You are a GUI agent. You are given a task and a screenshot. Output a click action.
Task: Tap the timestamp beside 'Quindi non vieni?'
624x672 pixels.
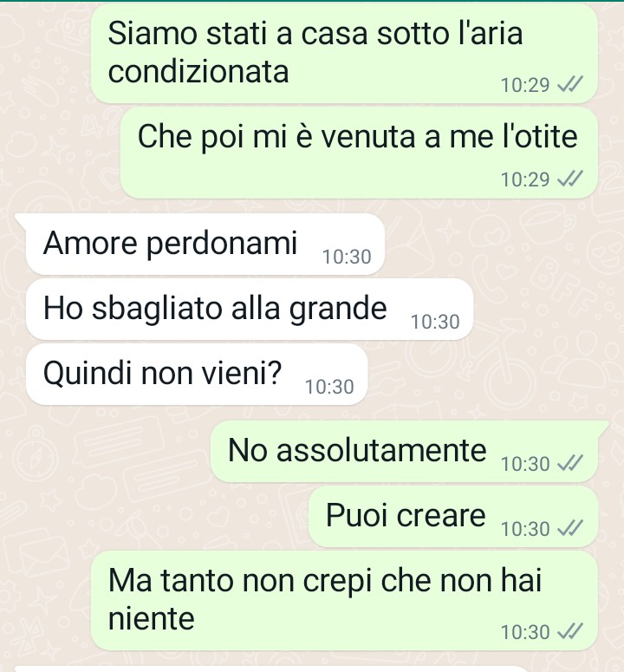[329, 387]
